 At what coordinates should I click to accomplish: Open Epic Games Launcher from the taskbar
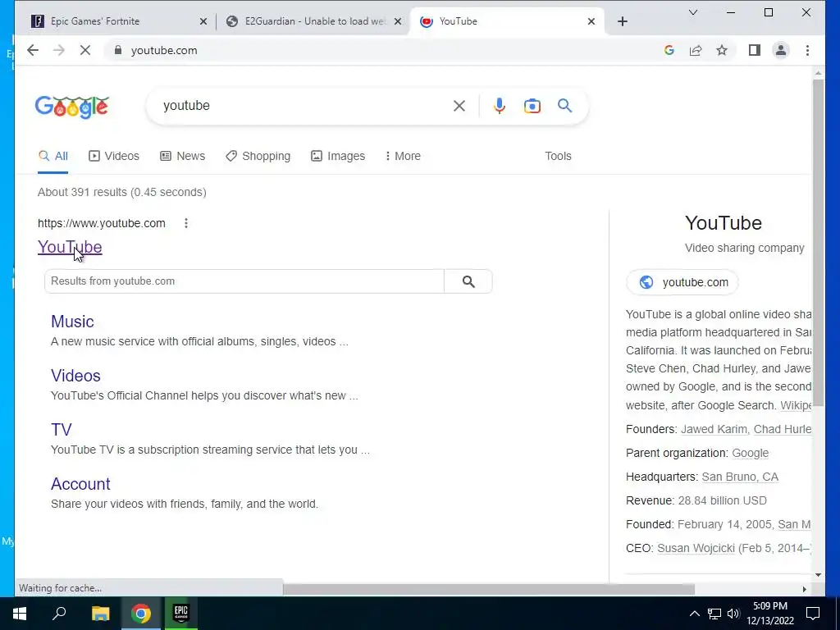(181, 614)
